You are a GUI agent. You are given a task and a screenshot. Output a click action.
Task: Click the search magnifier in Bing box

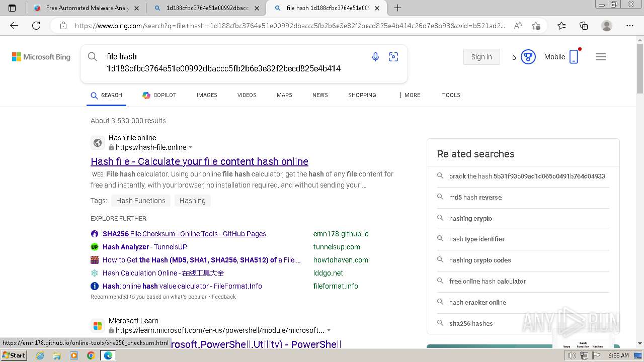(x=93, y=57)
